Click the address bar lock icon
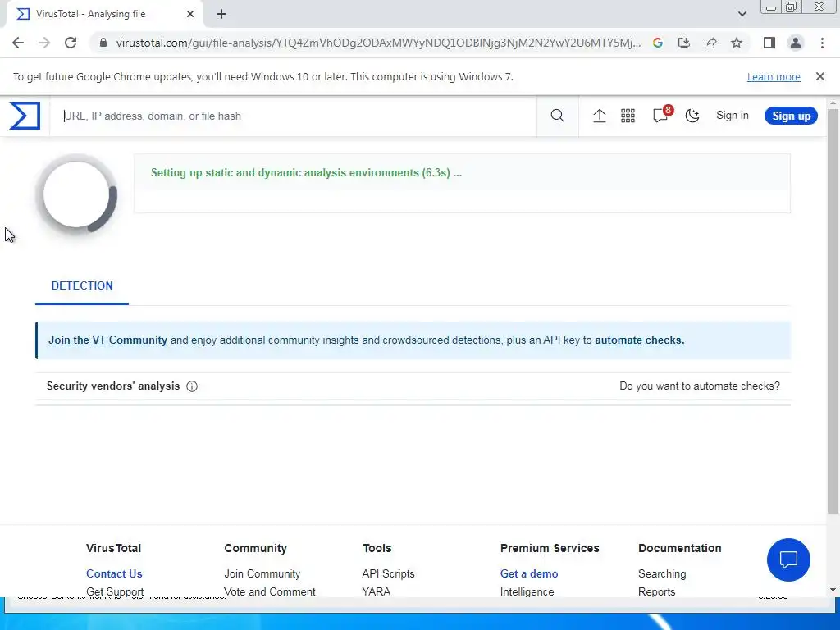The image size is (840, 630). (103, 43)
